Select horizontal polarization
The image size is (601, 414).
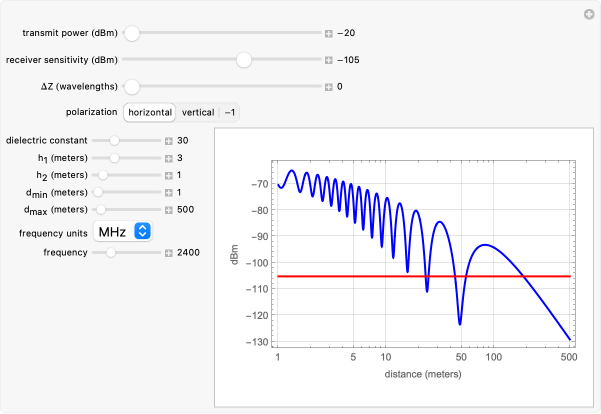point(149,113)
